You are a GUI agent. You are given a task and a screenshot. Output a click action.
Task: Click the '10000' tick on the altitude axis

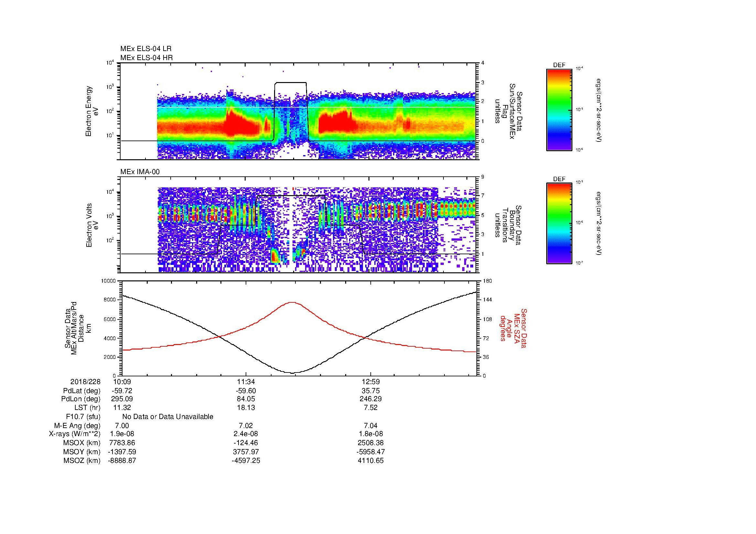point(109,281)
